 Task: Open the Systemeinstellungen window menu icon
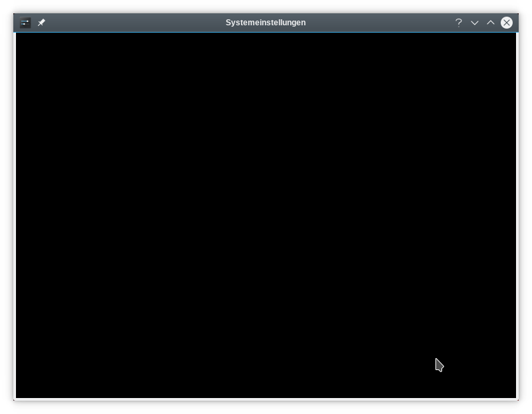pos(25,23)
